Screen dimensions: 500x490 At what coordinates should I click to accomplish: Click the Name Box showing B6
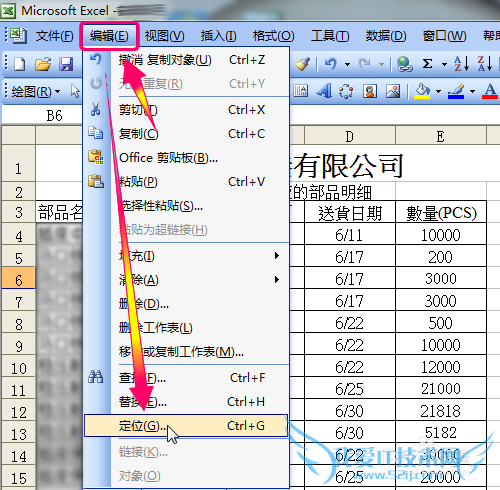[42, 115]
